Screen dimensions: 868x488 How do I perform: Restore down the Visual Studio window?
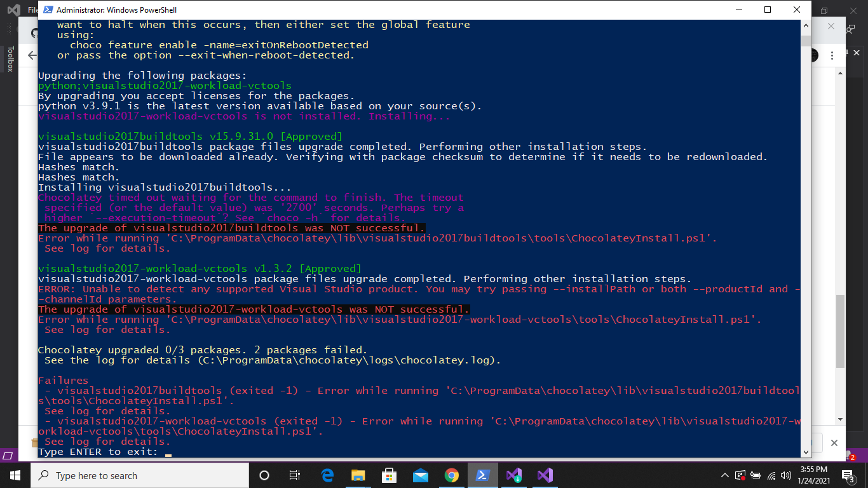(824, 10)
